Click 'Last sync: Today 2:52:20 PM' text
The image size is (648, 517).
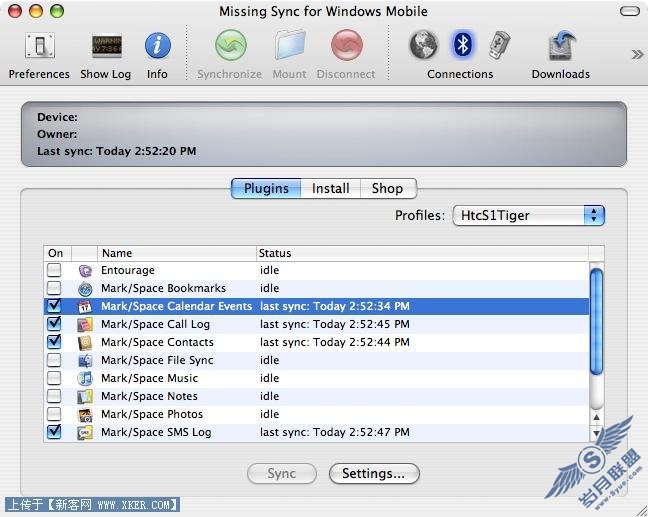tap(117, 151)
